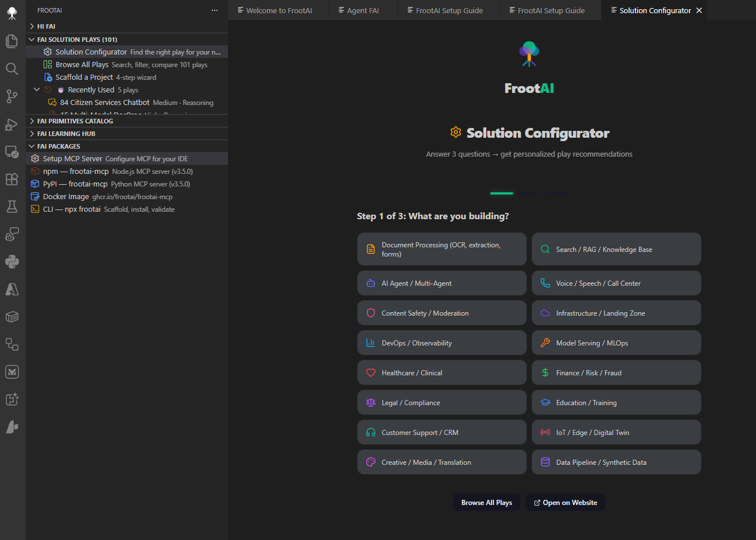This screenshot has height=540, width=756.
Task: Select Finance / Risk / Fraud option
Action: tap(616, 372)
